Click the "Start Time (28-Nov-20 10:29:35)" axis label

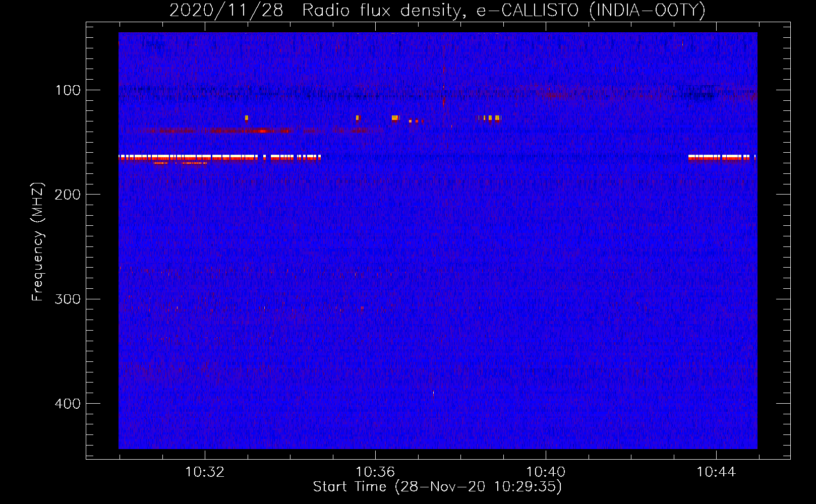coord(437,487)
